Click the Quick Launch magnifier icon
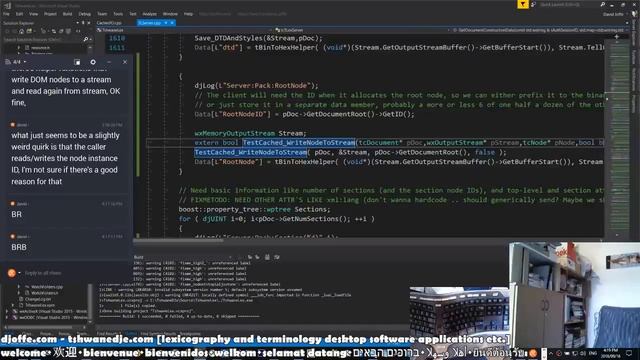Image resolution: width=640 pixels, height=360 pixels. [603, 4]
